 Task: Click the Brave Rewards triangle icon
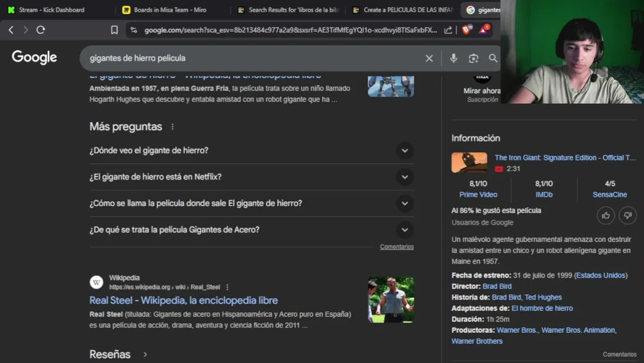[x=484, y=30]
